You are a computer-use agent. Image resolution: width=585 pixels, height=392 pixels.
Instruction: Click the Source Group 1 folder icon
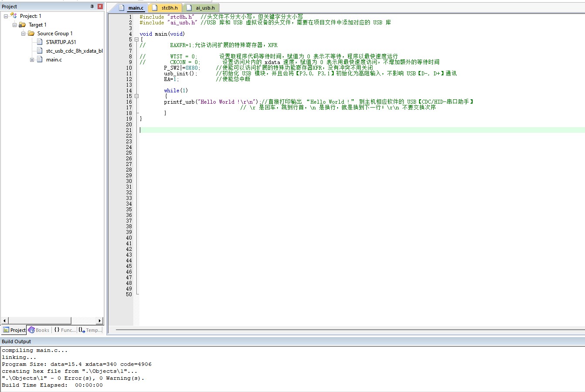click(x=31, y=33)
